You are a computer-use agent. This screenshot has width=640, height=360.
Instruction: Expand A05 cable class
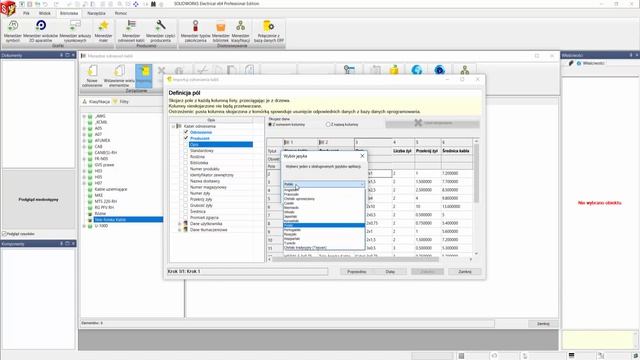tap(84, 129)
